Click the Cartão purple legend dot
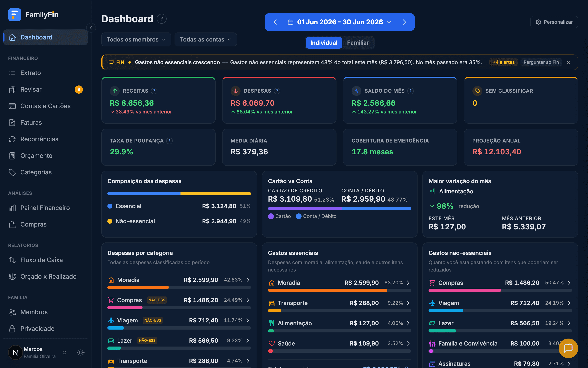The width and height of the screenshot is (588, 368). (x=271, y=216)
